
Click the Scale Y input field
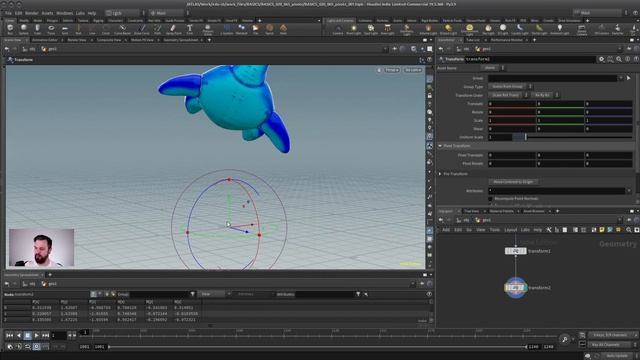(x=560, y=120)
